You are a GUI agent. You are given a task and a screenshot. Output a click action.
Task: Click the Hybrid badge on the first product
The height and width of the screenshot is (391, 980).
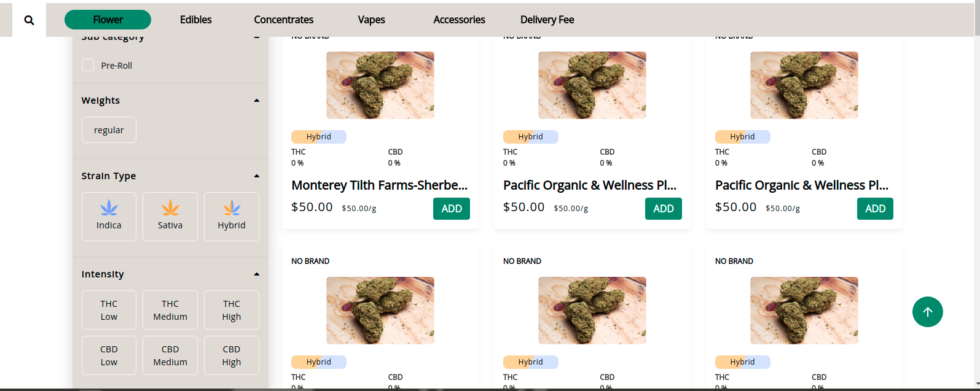(x=318, y=137)
